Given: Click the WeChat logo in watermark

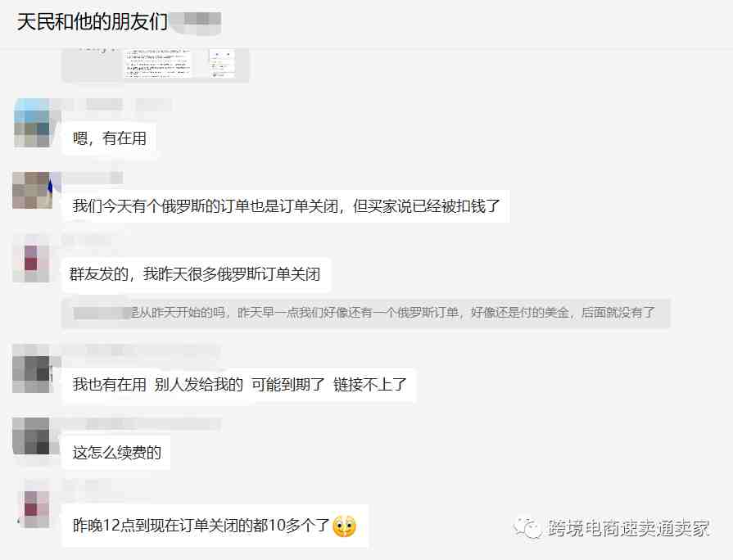Looking at the screenshot, I should coord(528,528).
